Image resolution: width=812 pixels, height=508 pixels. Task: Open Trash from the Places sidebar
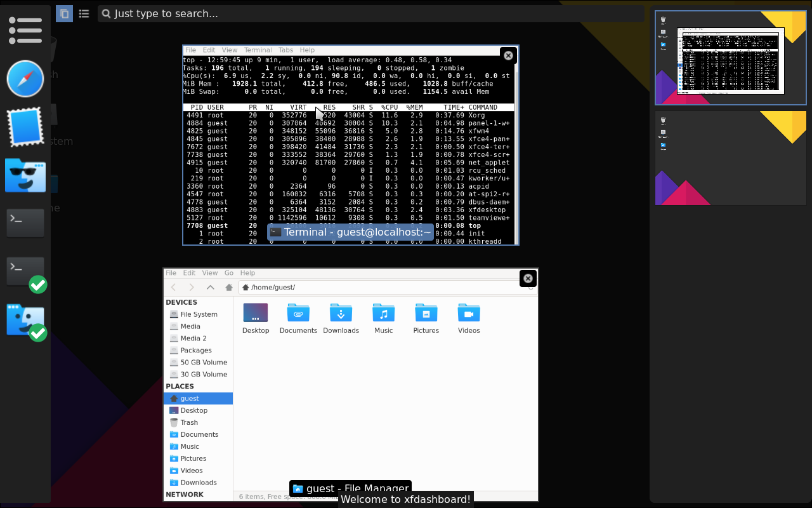(x=188, y=422)
